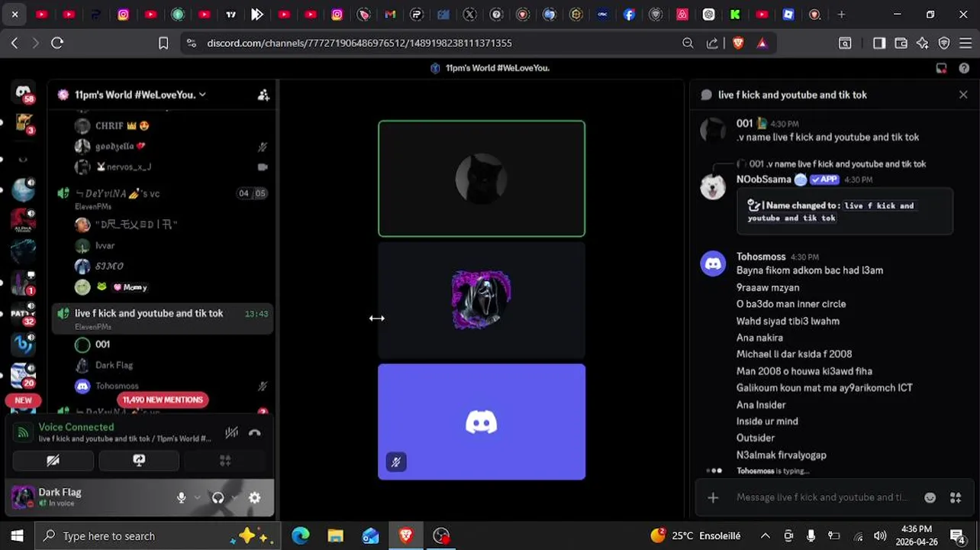Screen dimensions: 980x550
Task: Reload the page in browser toolbar
Action: click(x=57, y=44)
